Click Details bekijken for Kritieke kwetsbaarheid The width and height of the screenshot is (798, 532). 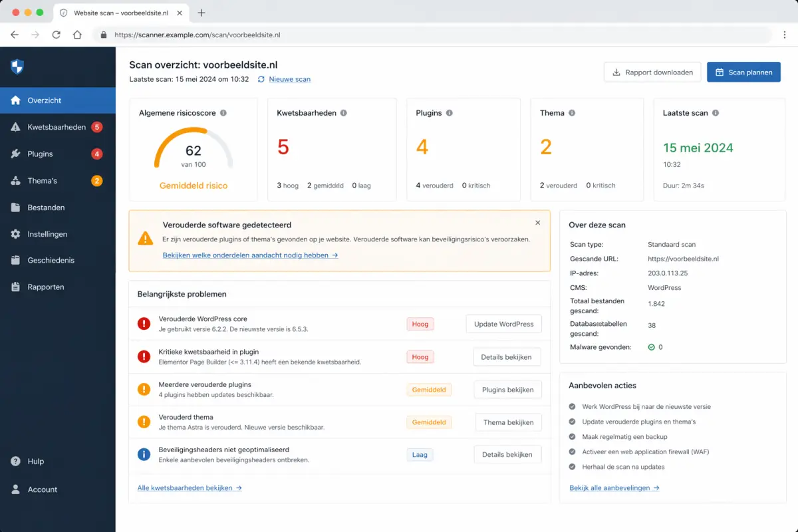tap(506, 357)
